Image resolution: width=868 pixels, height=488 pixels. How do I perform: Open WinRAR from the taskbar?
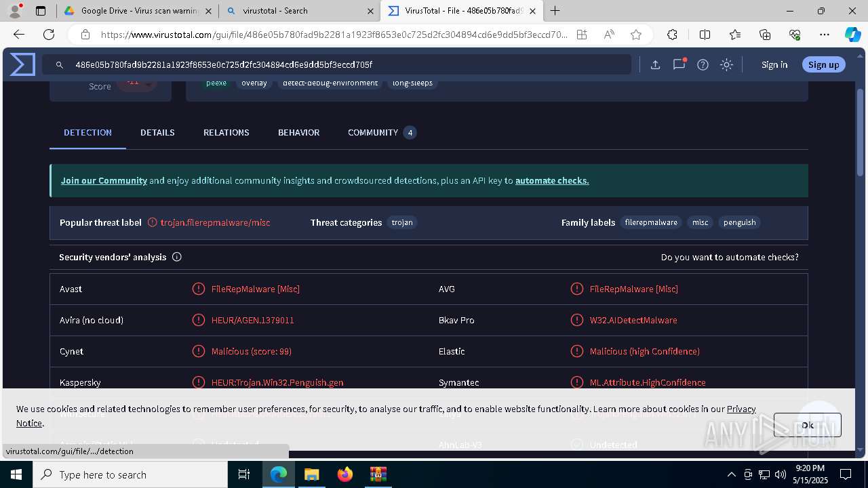(378, 474)
